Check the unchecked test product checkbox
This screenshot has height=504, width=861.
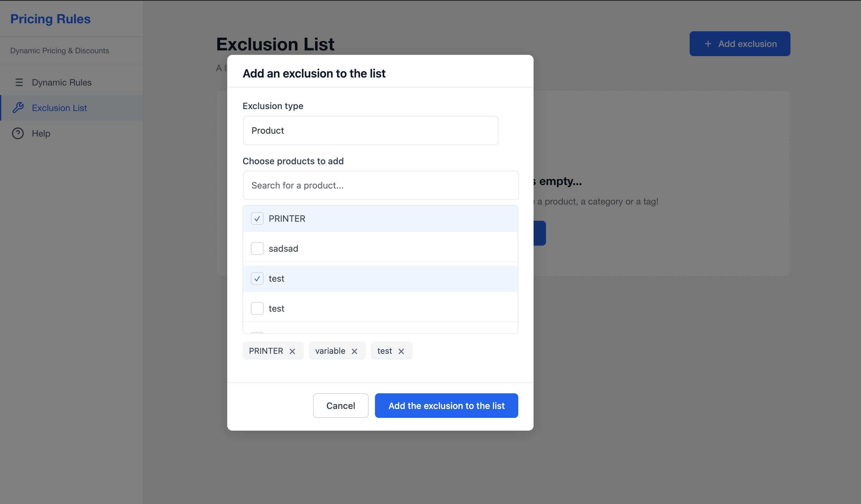coord(257,309)
